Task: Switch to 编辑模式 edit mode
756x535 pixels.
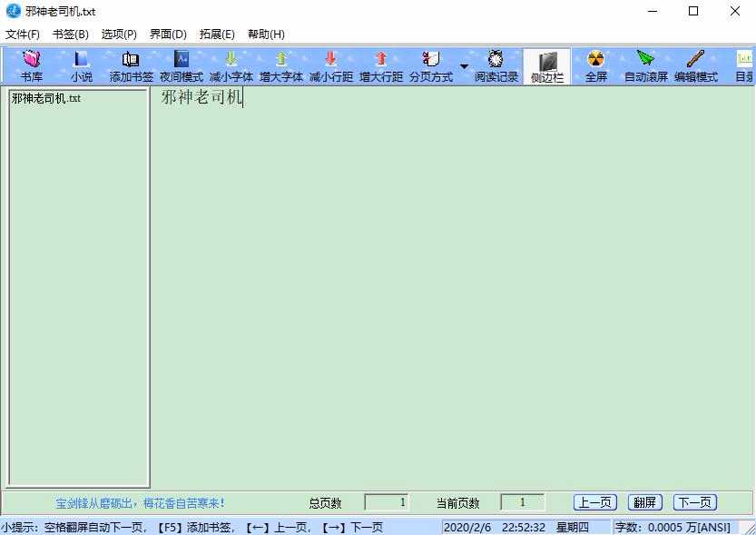Action: tap(696, 66)
